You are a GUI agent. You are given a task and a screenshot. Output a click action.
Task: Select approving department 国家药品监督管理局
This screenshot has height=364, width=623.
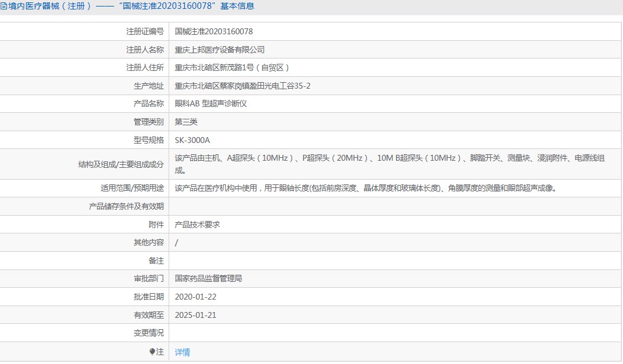pyautogui.click(x=209, y=279)
